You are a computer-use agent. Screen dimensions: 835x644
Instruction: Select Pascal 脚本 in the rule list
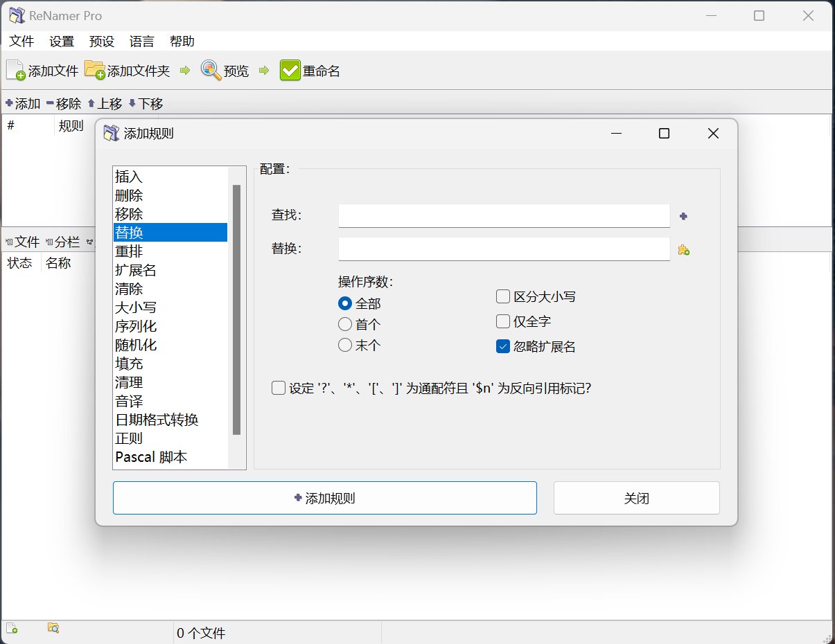click(x=170, y=457)
